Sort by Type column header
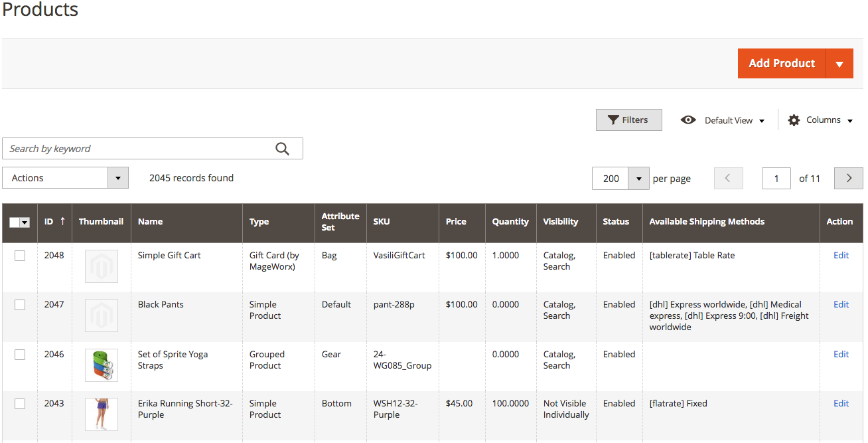The image size is (868, 443). click(x=279, y=222)
